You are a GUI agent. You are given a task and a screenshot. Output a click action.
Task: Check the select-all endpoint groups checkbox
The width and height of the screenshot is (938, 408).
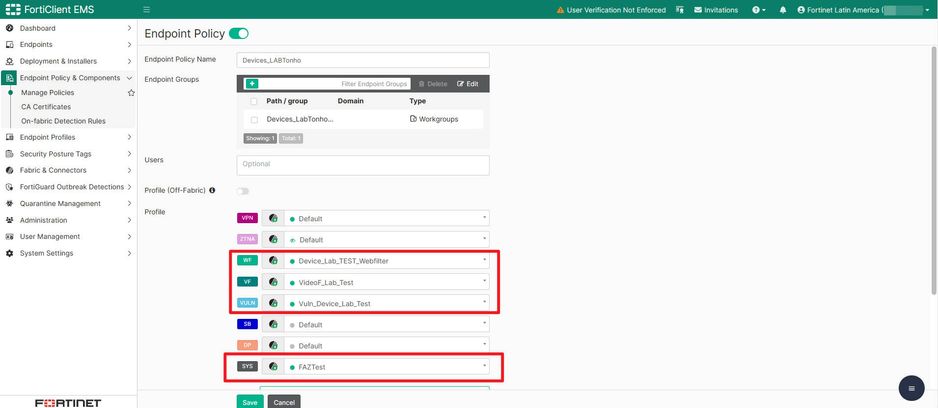pos(254,101)
